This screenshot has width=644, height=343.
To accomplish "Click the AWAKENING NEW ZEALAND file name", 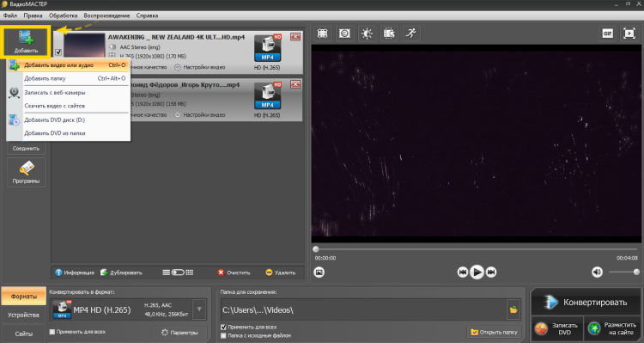I will tap(176, 37).
